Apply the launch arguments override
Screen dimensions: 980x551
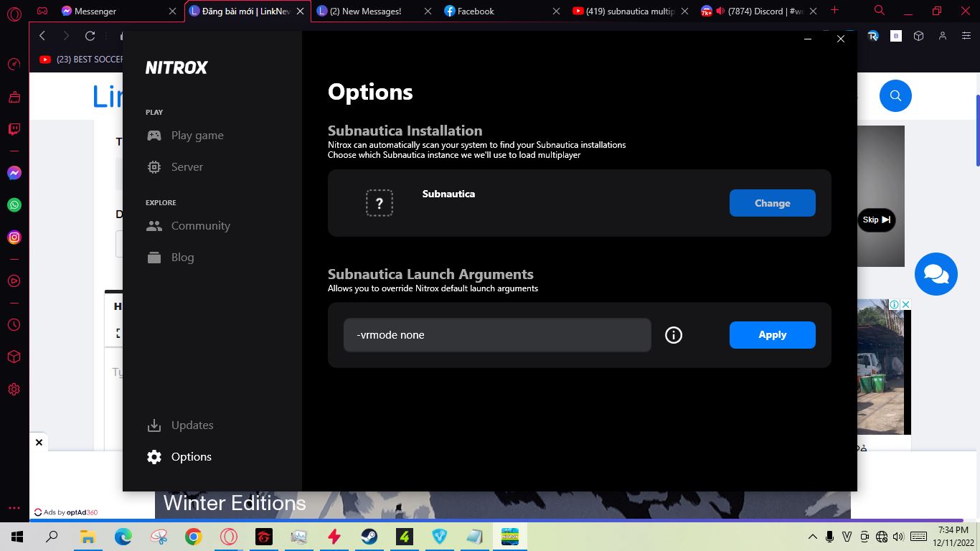point(772,334)
